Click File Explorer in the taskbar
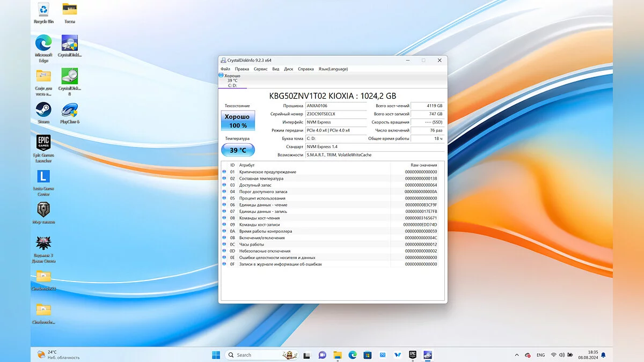 click(338, 355)
